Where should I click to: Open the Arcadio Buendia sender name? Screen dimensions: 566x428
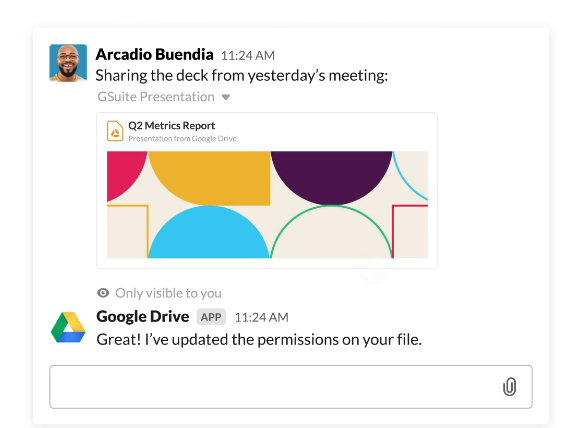tap(154, 54)
